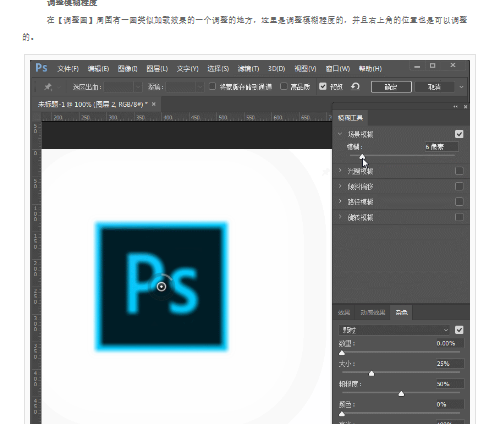
Task: Uncheck the 预览 preview checkbox
Action: point(322,87)
